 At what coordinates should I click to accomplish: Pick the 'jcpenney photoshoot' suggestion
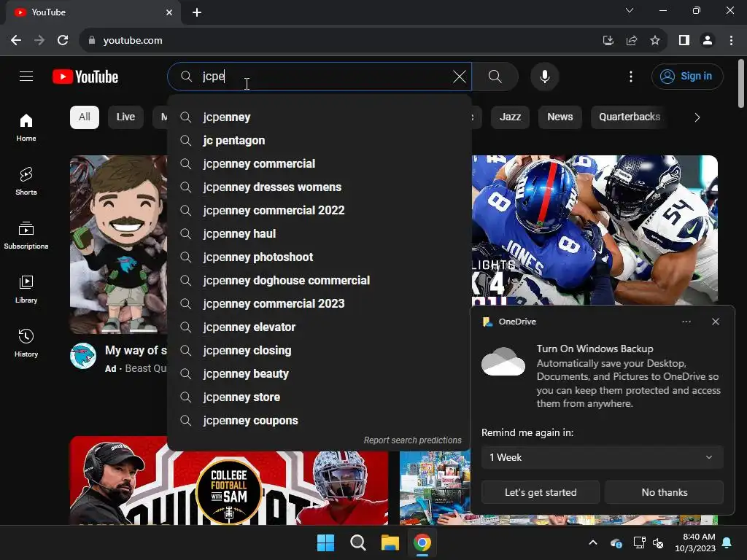(320, 257)
